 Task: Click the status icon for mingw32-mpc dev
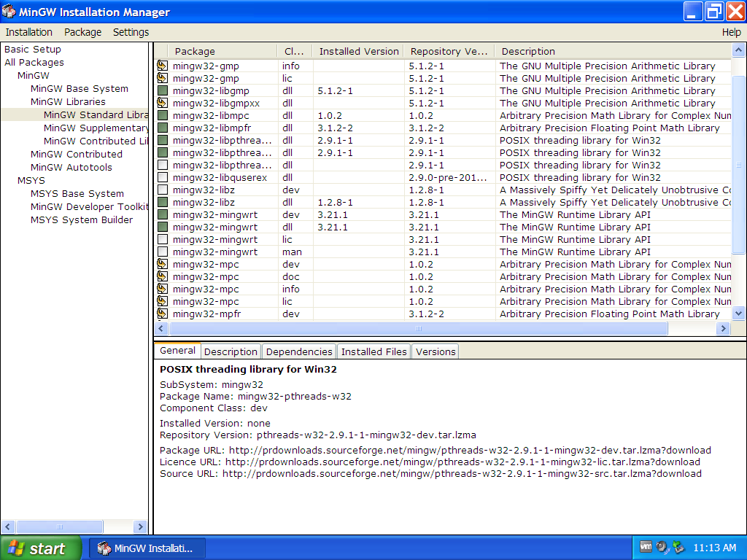[x=163, y=264]
